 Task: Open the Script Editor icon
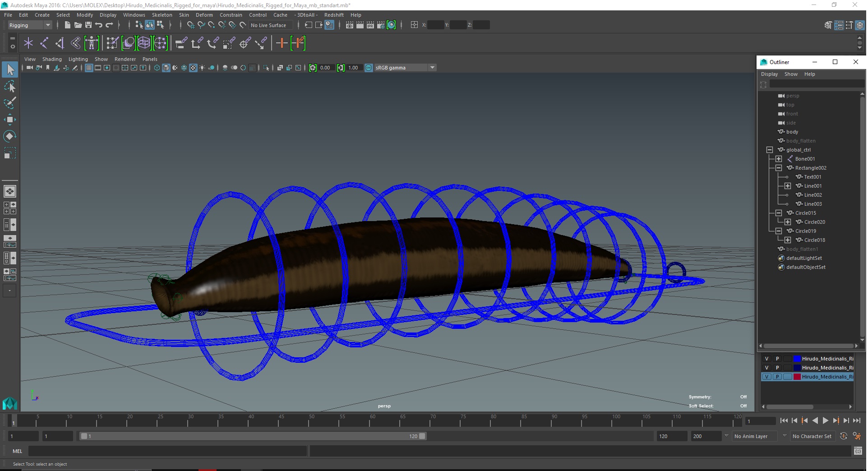858,451
